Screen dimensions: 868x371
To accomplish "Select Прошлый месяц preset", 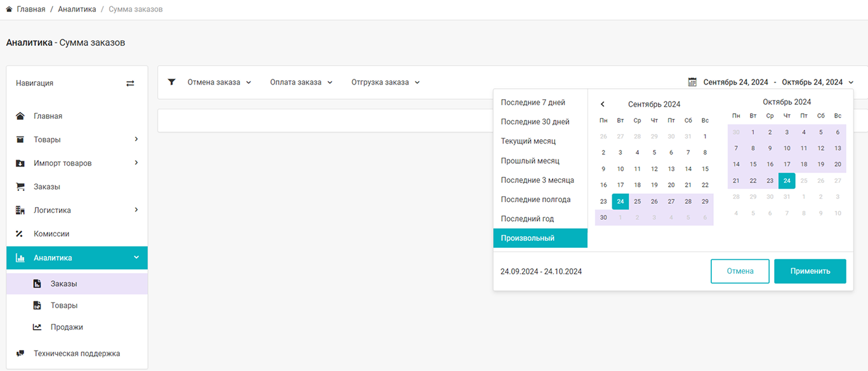I will point(541,161).
